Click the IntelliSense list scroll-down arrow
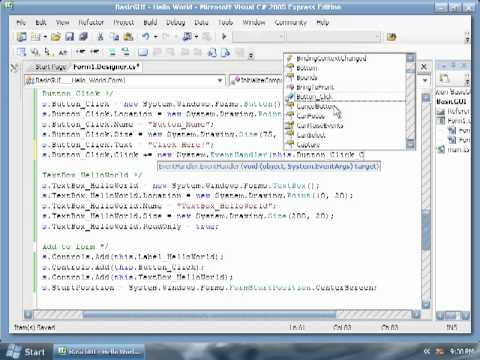 [411, 144]
